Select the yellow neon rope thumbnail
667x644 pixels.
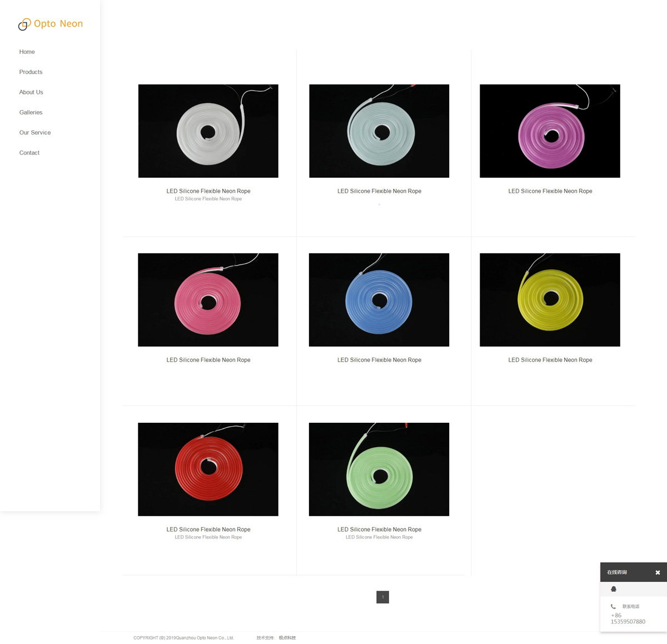coord(550,300)
